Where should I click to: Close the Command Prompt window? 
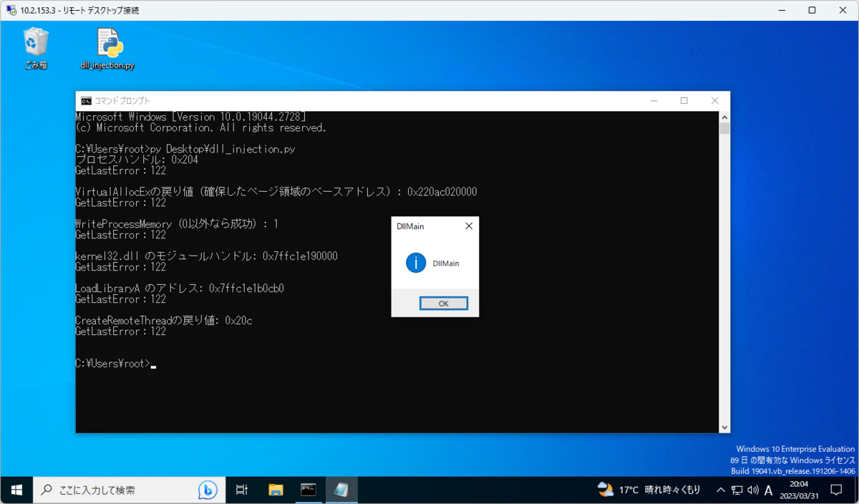pos(714,101)
